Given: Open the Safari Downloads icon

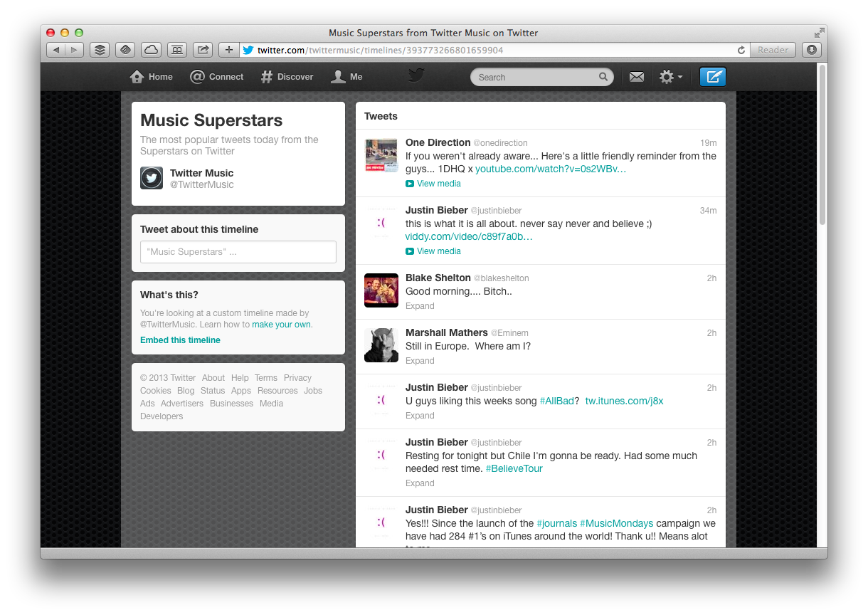Looking at the screenshot, I should 811,50.
